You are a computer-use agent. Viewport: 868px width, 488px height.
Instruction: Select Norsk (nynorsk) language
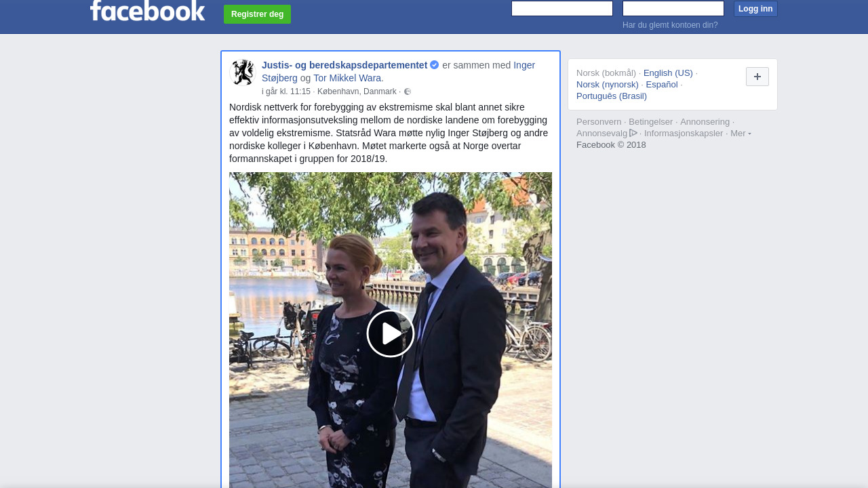coord(608,85)
